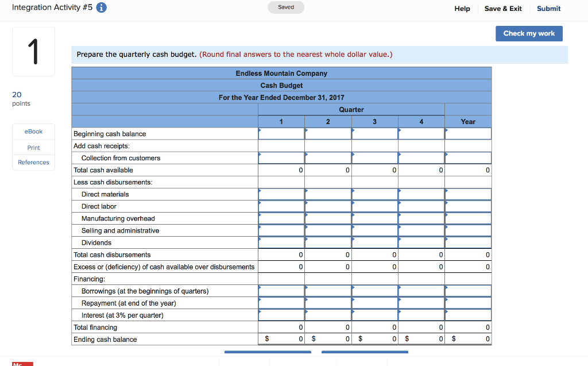
Task: Click Collection from customers Quarter 1 cell
Action: (x=281, y=158)
